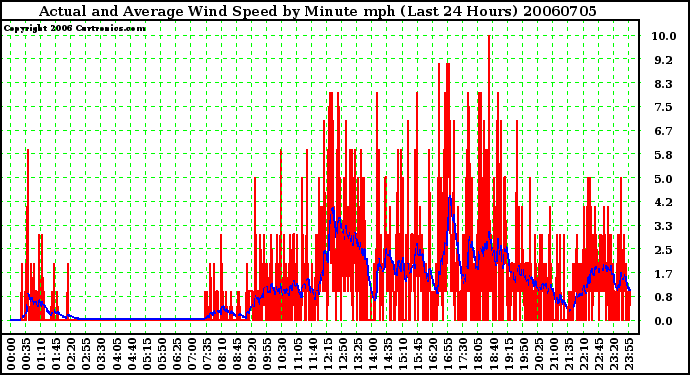The width and height of the screenshot is (690, 375).
Task: Click the 15:10 time axis label
Action: 403,354
